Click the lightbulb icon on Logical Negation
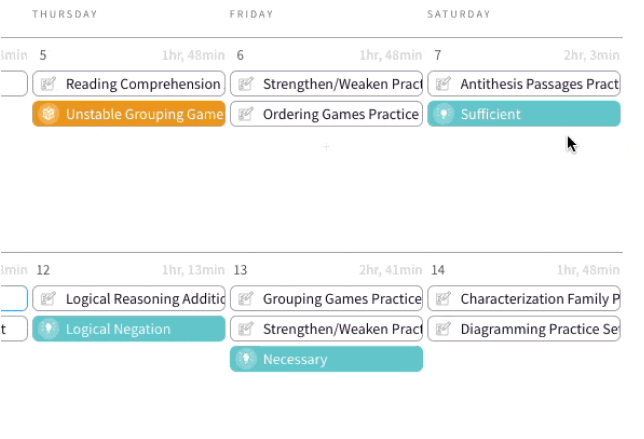644x439 pixels. 48,329
